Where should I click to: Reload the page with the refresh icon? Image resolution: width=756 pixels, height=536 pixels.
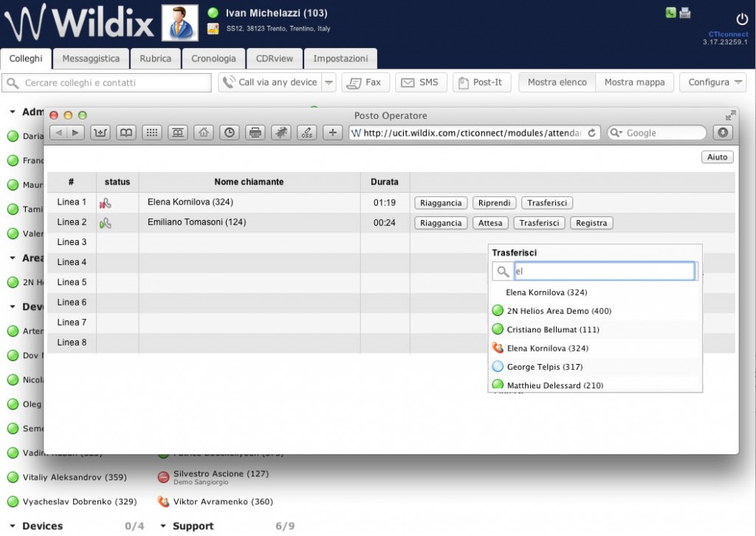click(592, 133)
